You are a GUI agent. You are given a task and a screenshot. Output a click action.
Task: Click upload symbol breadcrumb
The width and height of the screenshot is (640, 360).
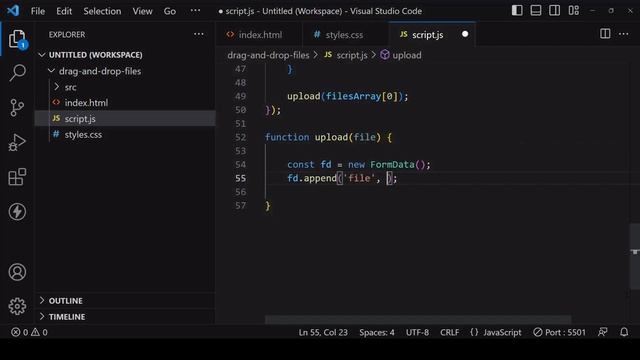401,55
